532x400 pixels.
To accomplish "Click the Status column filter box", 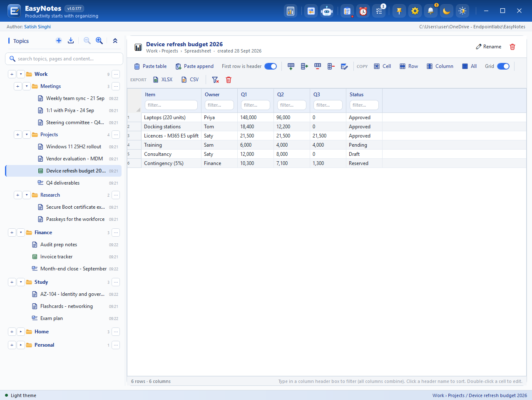I will [x=364, y=105].
